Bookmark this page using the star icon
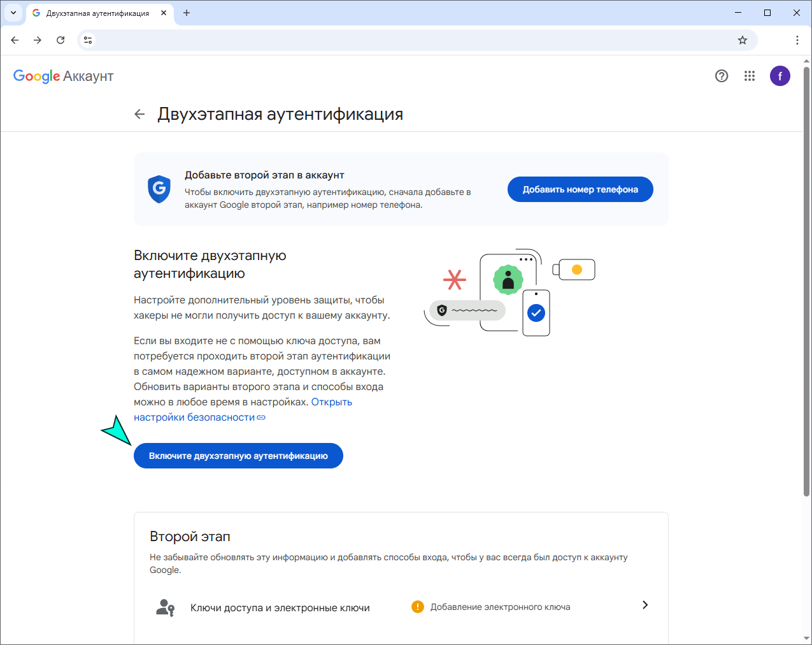812x645 pixels. [742, 40]
